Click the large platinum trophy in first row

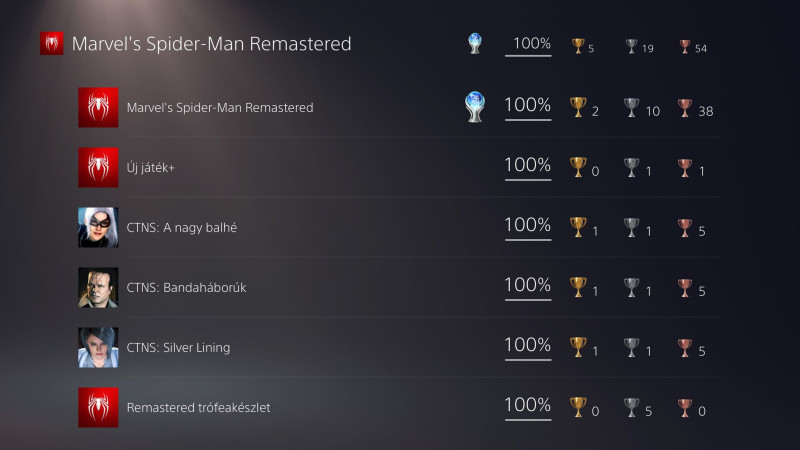[475, 107]
